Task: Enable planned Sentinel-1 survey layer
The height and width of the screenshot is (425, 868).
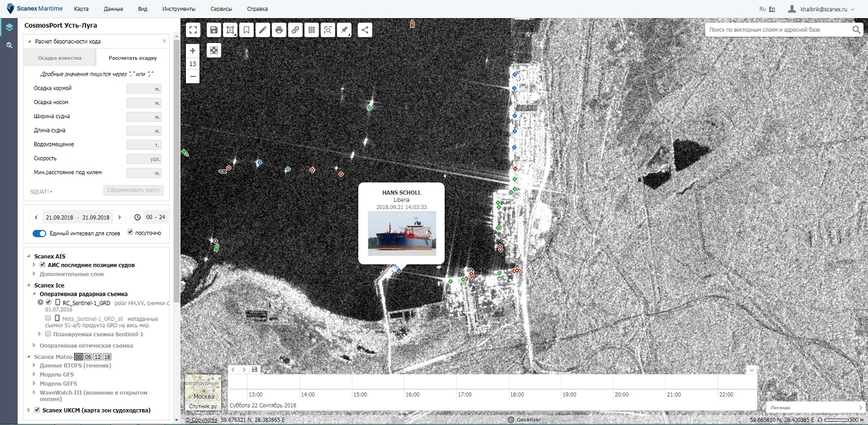Action: [49, 334]
